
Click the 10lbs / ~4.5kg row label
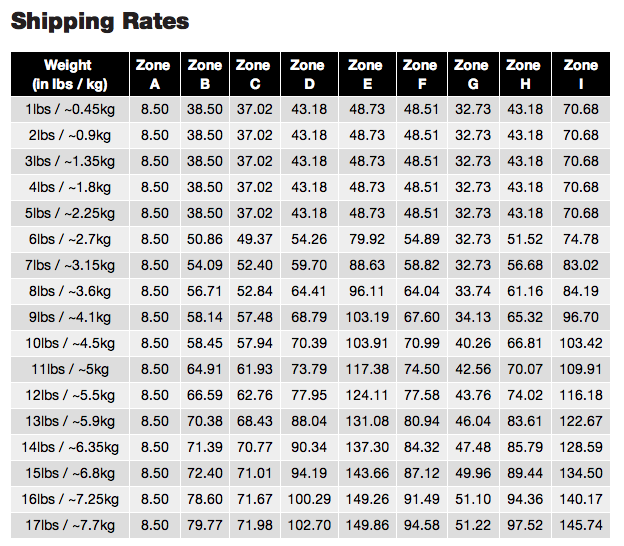click(x=68, y=343)
